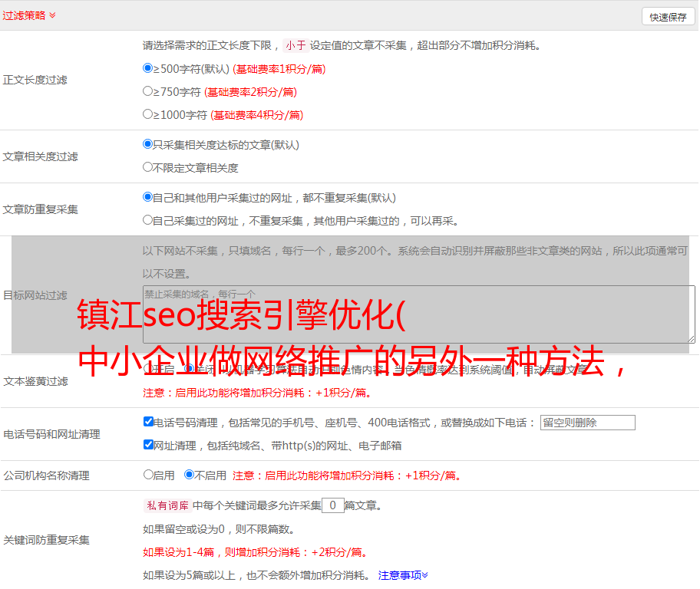Choose 自己采集过的网址不重复采集 option

click(148, 220)
